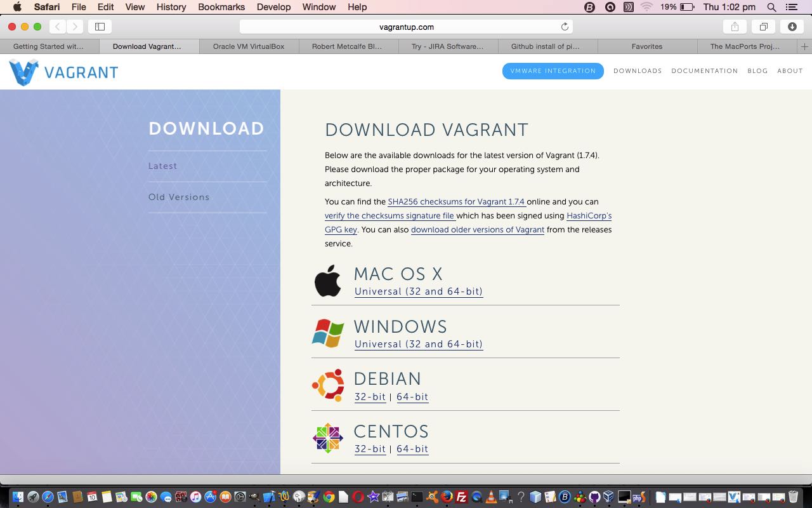Add a new tab with plus button
The width and height of the screenshot is (812, 508).
point(805,46)
